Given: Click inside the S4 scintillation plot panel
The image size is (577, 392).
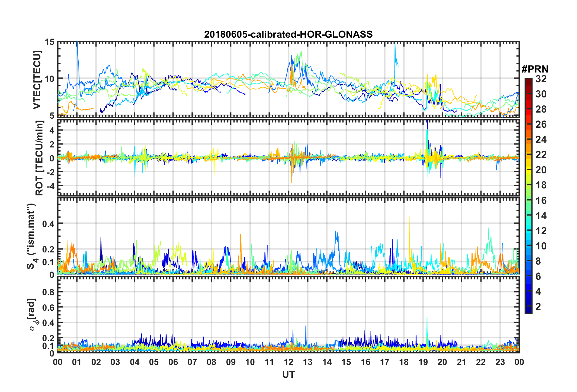Looking at the screenshot, I should [x=288, y=236].
